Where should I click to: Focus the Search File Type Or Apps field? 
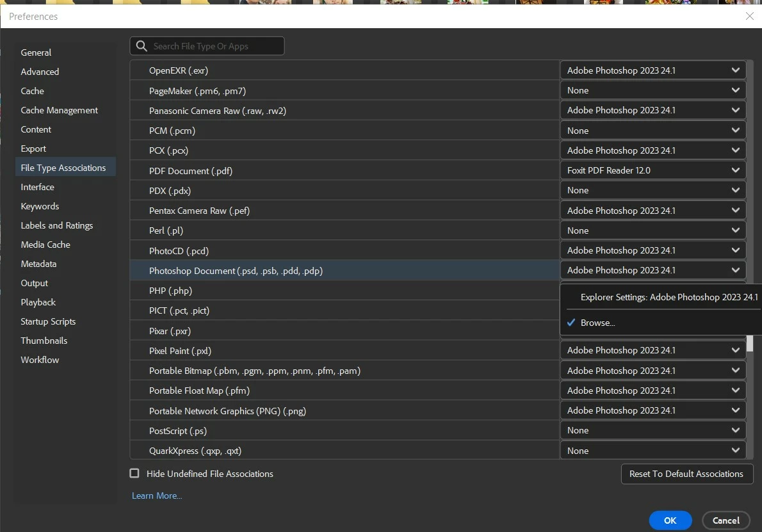coord(207,46)
